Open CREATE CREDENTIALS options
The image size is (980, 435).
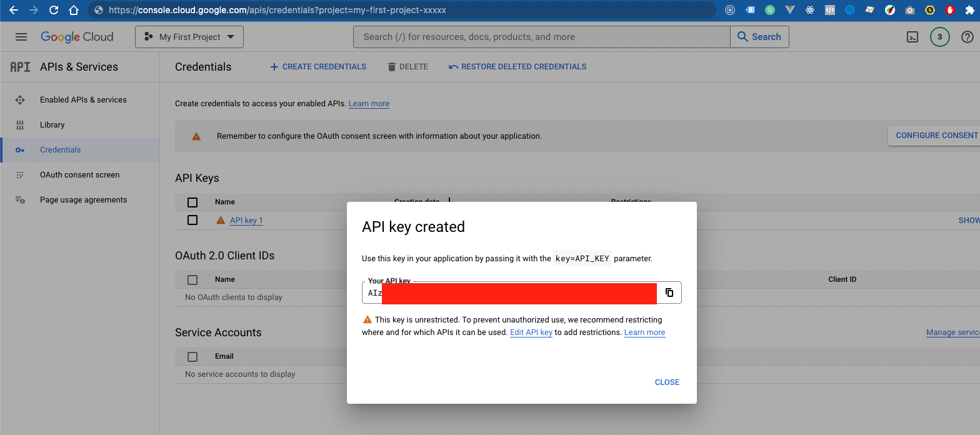pyautogui.click(x=318, y=67)
